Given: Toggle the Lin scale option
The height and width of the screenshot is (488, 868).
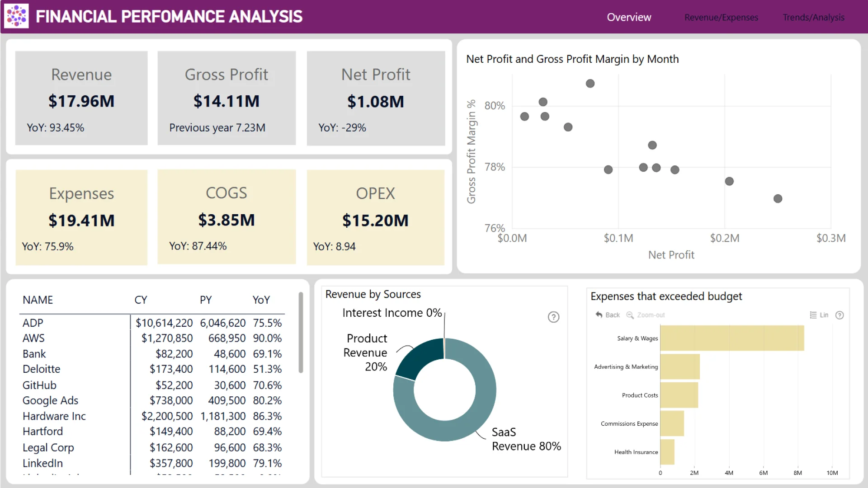Looking at the screenshot, I should [819, 315].
